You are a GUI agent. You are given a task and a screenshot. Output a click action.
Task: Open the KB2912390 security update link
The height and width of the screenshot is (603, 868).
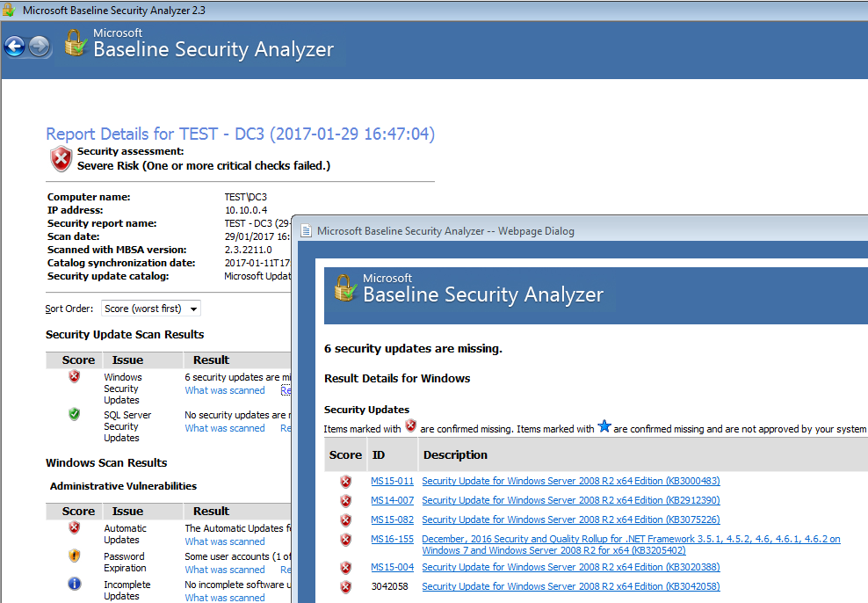571,500
